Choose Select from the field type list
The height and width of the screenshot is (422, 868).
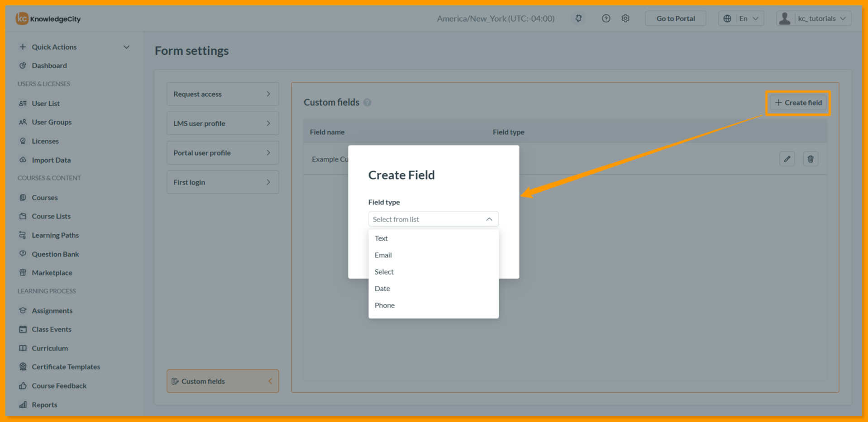tap(434, 272)
